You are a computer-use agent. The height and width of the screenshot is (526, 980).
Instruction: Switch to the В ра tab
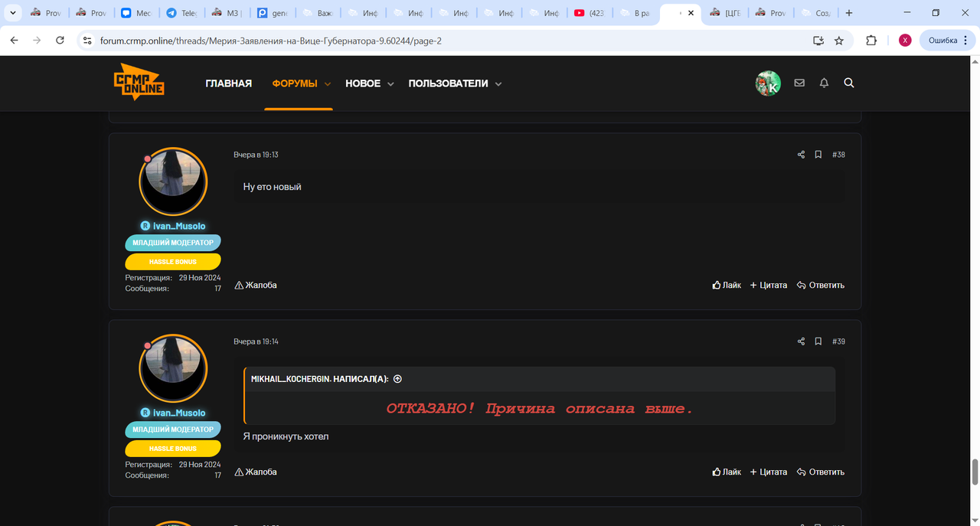pyautogui.click(x=634, y=13)
